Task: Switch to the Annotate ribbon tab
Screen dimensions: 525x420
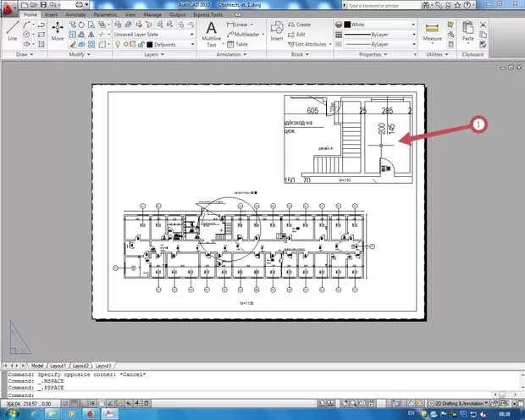Action: [x=75, y=14]
